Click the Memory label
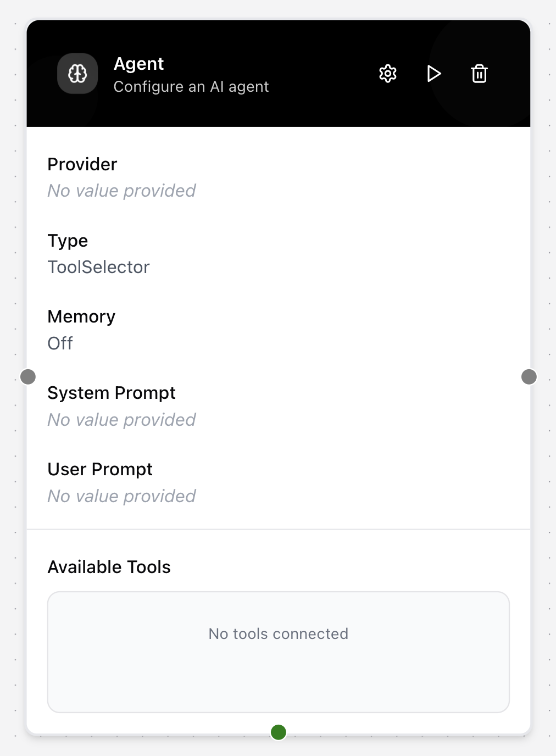Viewport: 556px width, 756px height. pos(81,316)
